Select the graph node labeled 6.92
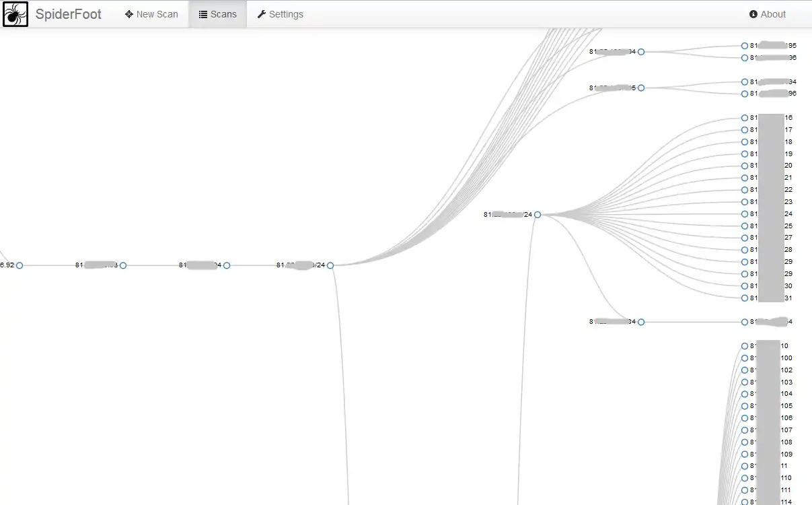The width and height of the screenshot is (812, 505). click(x=20, y=265)
